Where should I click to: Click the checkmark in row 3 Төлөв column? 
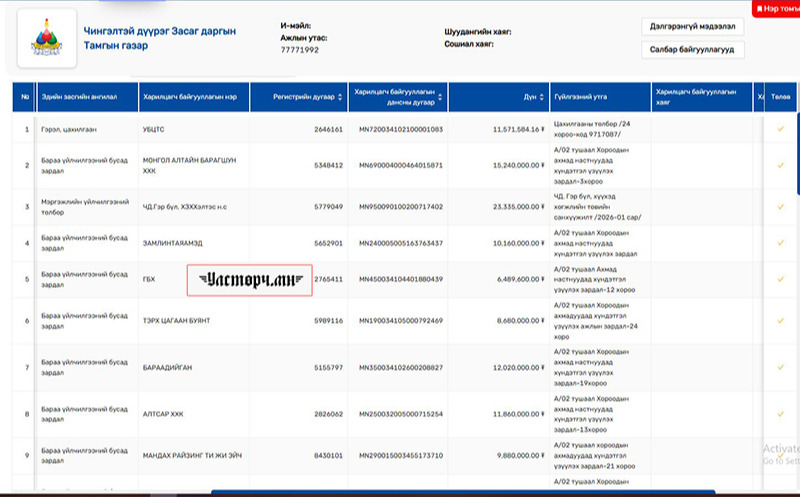(780, 206)
